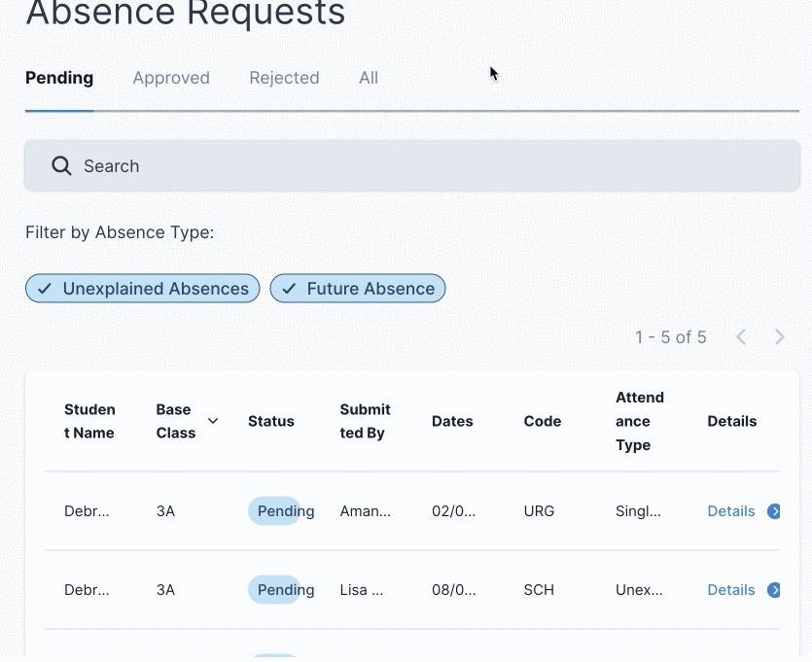Open Details for the first absence request

click(731, 510)
